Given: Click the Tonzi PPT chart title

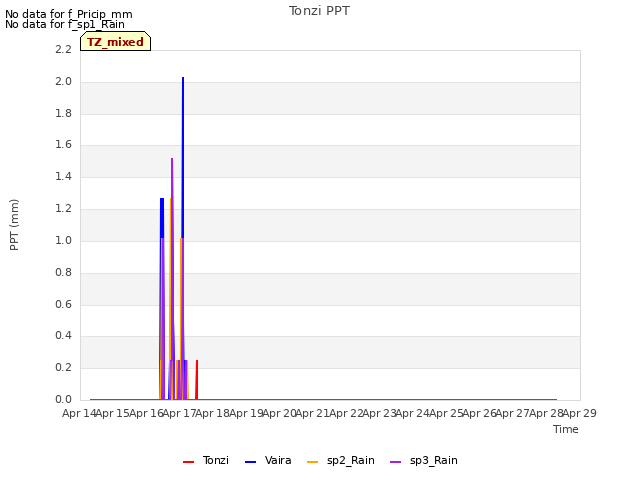Looking at the screenshot, I should 319,11.
